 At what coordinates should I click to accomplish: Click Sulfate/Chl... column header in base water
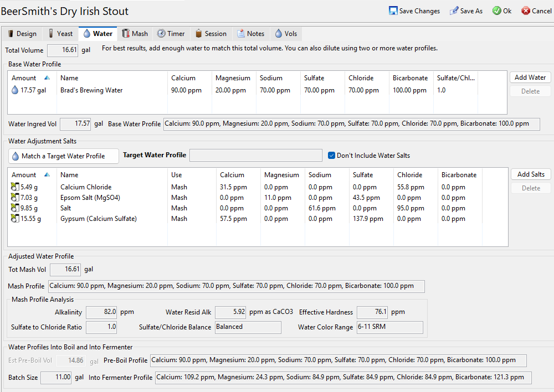pyautogui.click(x=455, y=78)
